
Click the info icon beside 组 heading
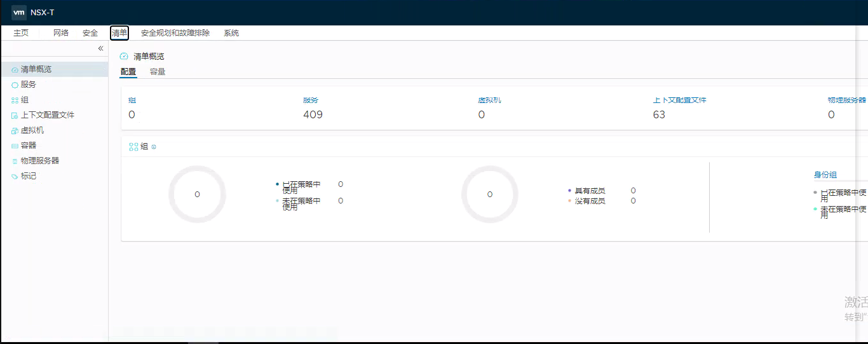[154, 147]
